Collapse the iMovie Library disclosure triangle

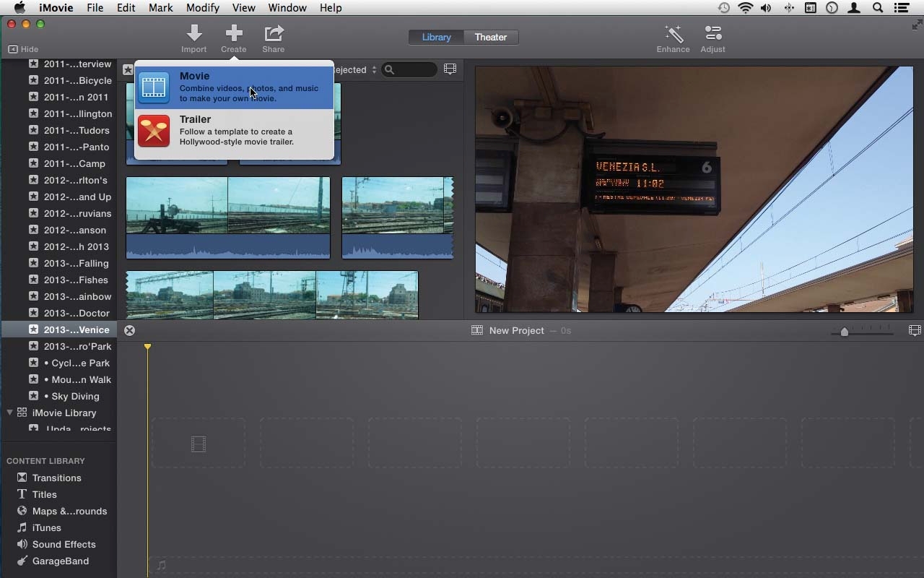(9, 413)
